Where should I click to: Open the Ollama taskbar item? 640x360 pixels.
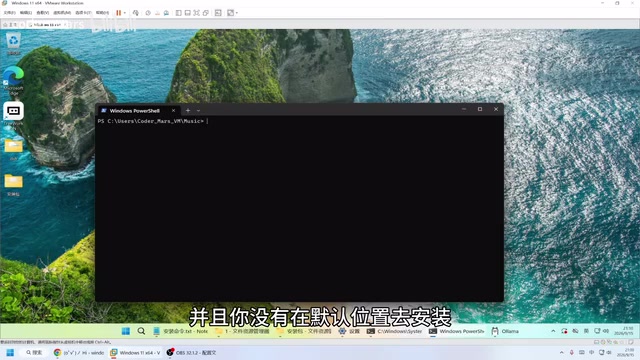[x=505, y=331]
